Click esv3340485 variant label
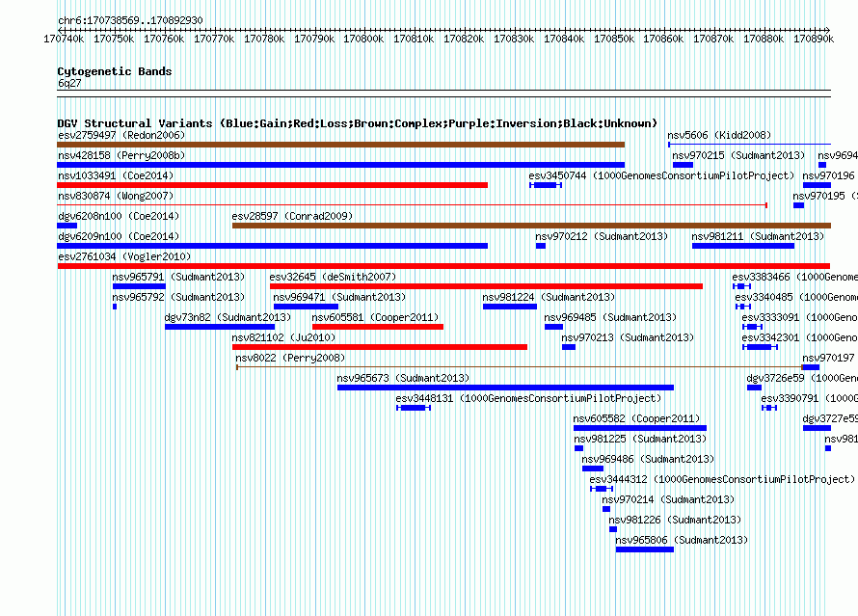The image size is (858, 616). 796,297
